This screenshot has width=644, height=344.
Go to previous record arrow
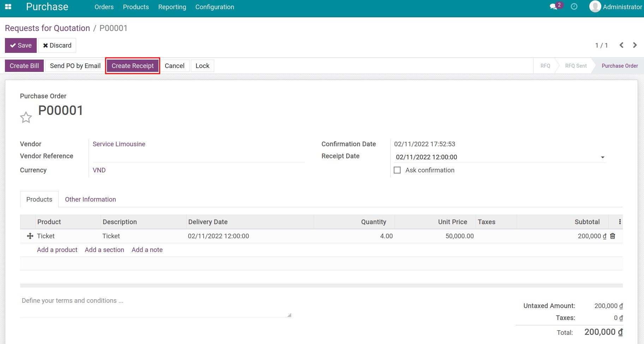click(x=621, y=45)
